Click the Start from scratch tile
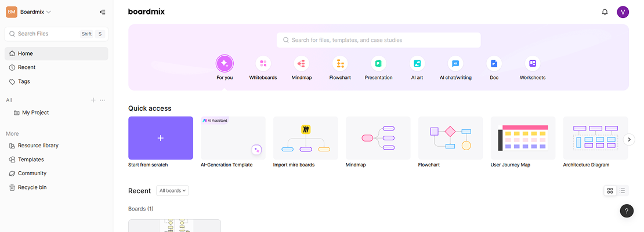Viewport: 644px width, 232px height. click(x=161, y=138)
